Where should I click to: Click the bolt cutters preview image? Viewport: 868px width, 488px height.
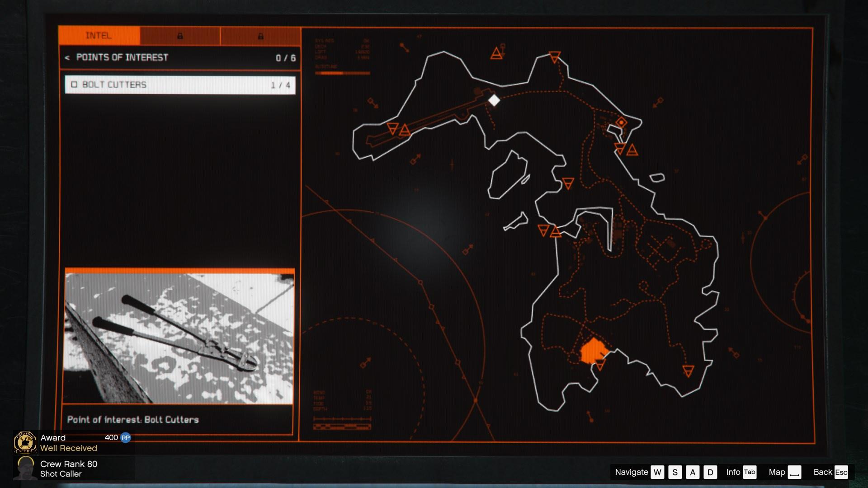click(179, 338)
